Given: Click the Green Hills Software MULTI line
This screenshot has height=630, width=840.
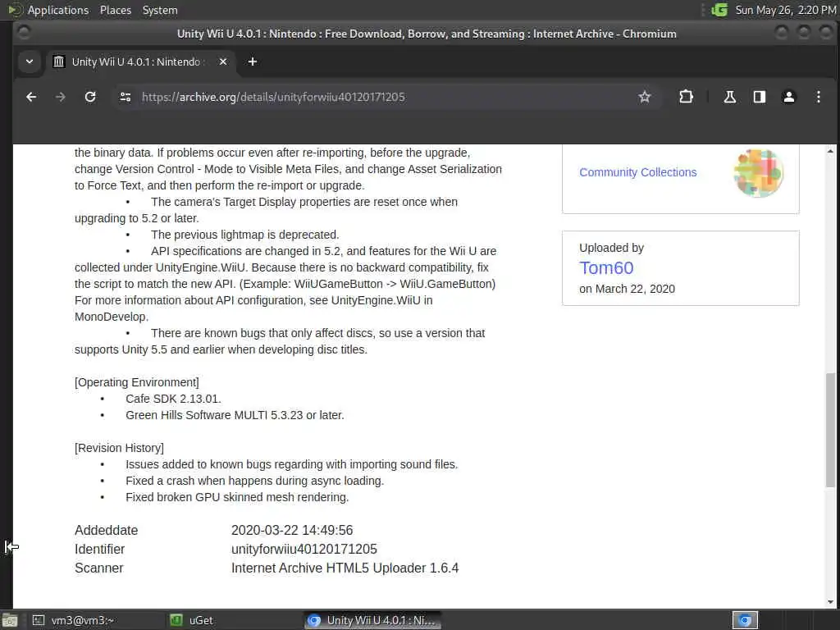Looking at the screenshot, I should click(235, 415).
